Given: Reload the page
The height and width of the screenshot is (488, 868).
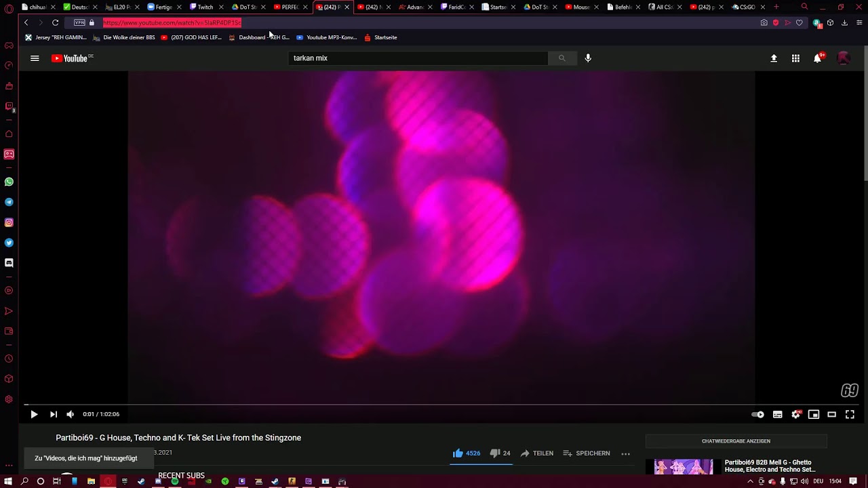Looking at the screenshot, I should [56, 22].
